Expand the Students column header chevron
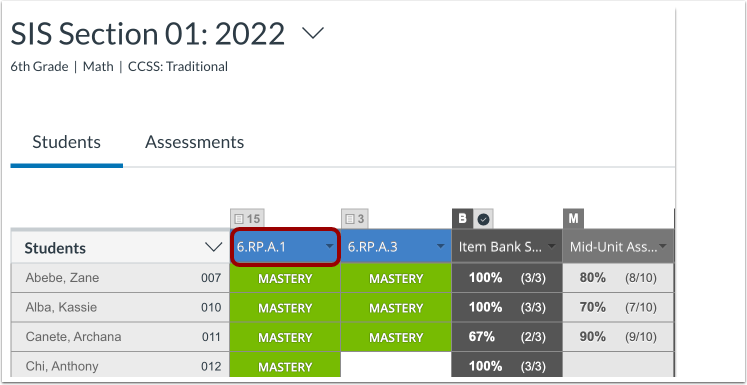The width and height of the screenshot is (747, 385). (x=213, y=247)
